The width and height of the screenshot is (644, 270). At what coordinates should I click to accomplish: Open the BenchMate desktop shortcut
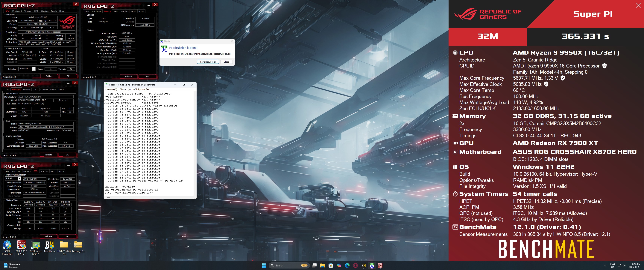pyautogui.click(x=50, y=247)
